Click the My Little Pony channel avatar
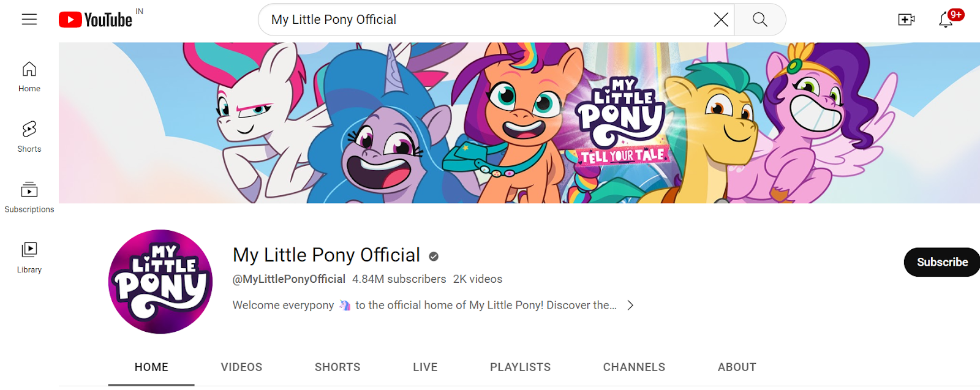 coord(160,282)
